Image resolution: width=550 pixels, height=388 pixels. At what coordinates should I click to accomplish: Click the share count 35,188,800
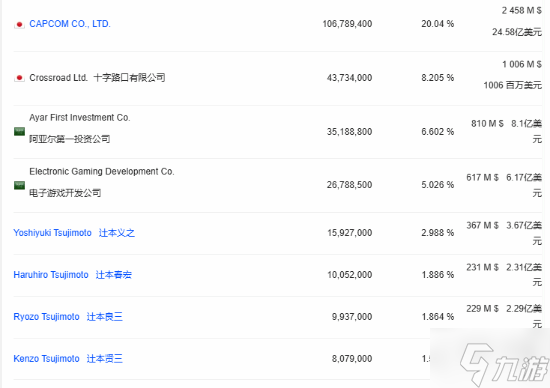pyautogui.click(x=349, y=132)
